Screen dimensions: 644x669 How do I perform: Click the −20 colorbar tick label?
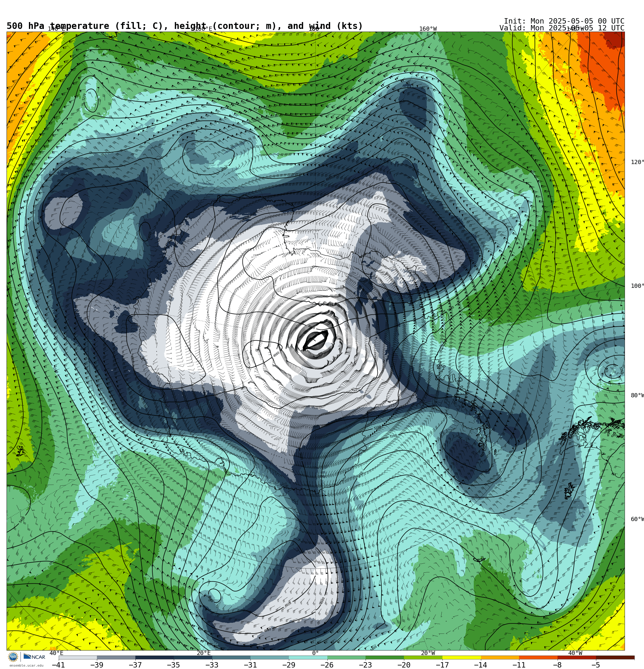404,665
